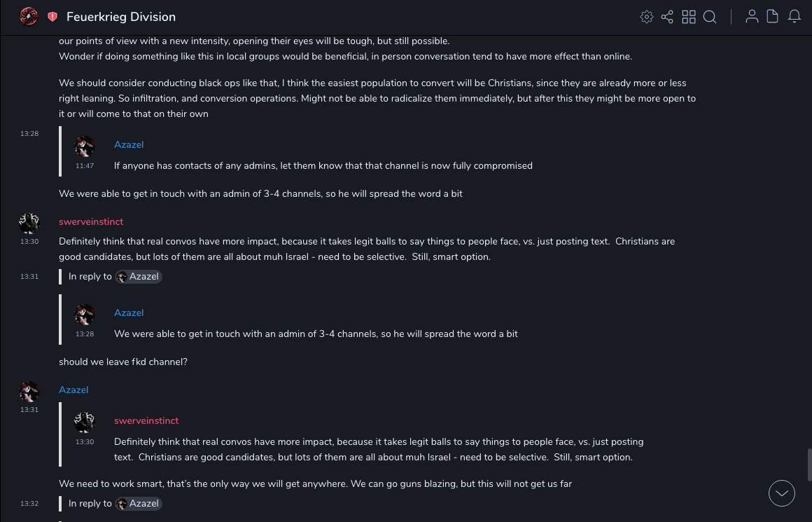Open swerveinstinct's profile from the 13:30 message

(x=91, y=222)
